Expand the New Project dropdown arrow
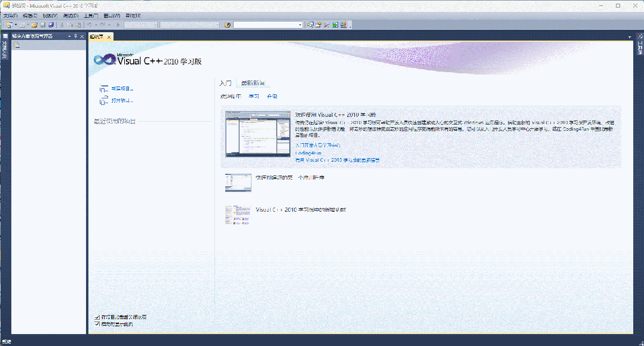The image size is (644, 346). [16, 25]
